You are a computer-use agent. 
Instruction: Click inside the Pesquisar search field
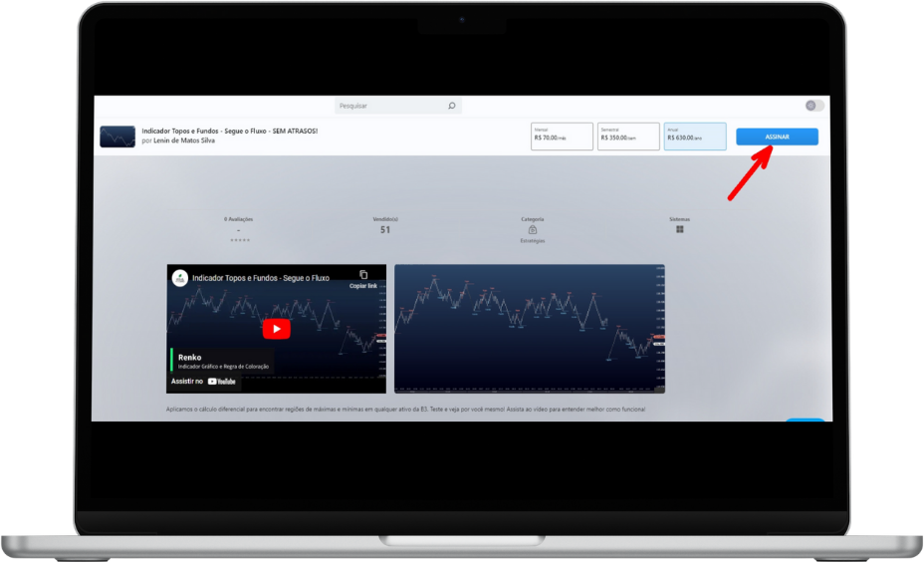(388, 106)
